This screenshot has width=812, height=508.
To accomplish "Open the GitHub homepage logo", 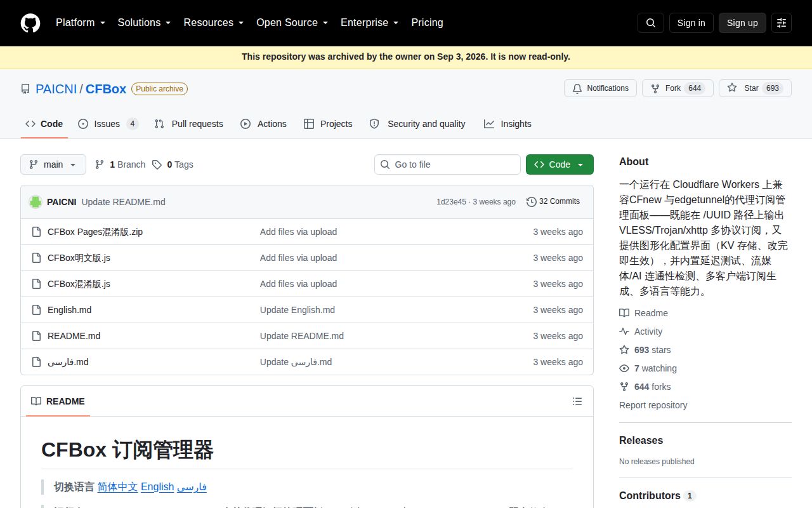I will [x=30, y=23].
